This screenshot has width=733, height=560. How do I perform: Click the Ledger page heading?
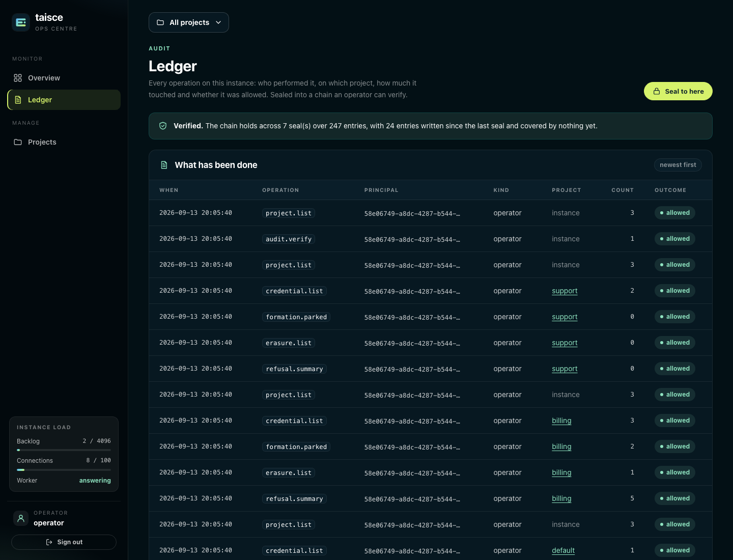(173, 66)
